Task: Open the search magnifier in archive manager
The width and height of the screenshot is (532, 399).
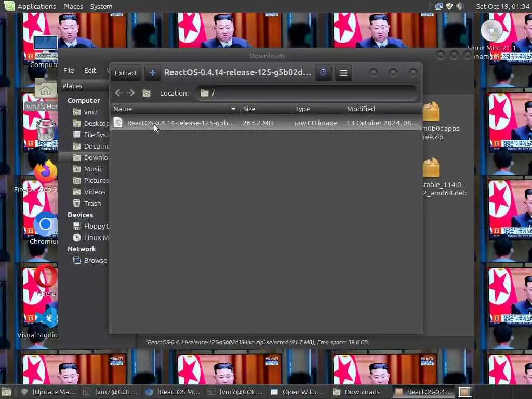Action: click(x=323, y=73)
